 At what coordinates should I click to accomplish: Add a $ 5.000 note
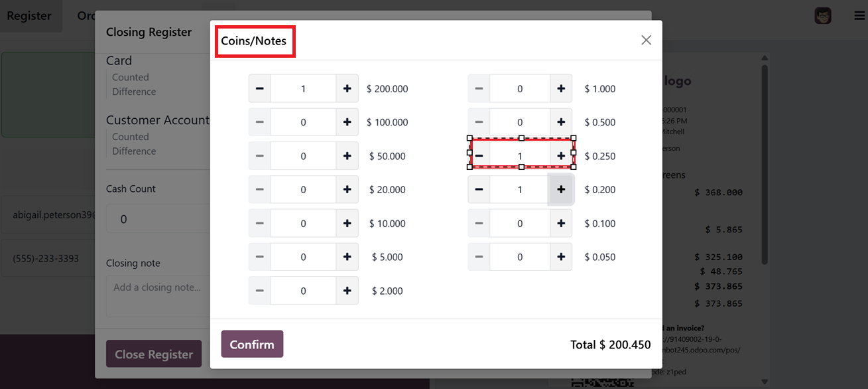tap(347, 257)
